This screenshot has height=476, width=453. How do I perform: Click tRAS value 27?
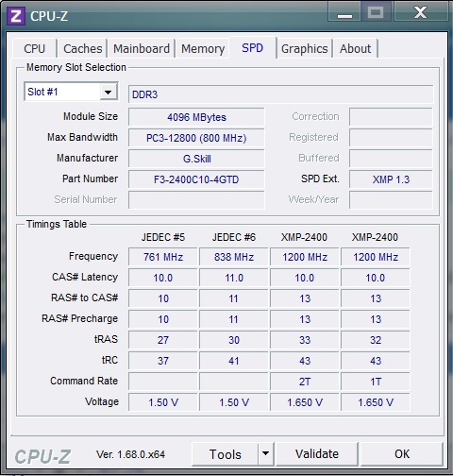coord(163,340)
